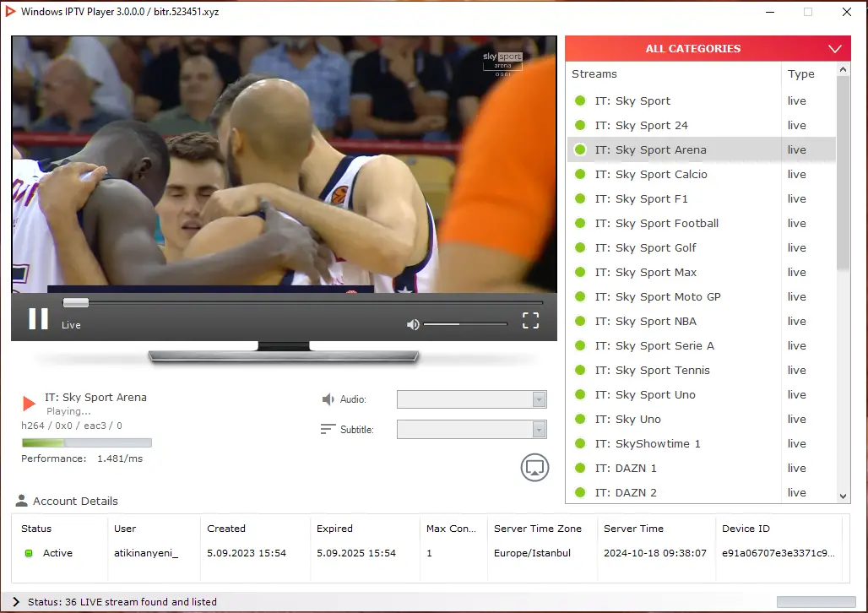The image size is (868, 613).
Task: Click the username atikinanyeni_ cell
Action: pos(146,553)
